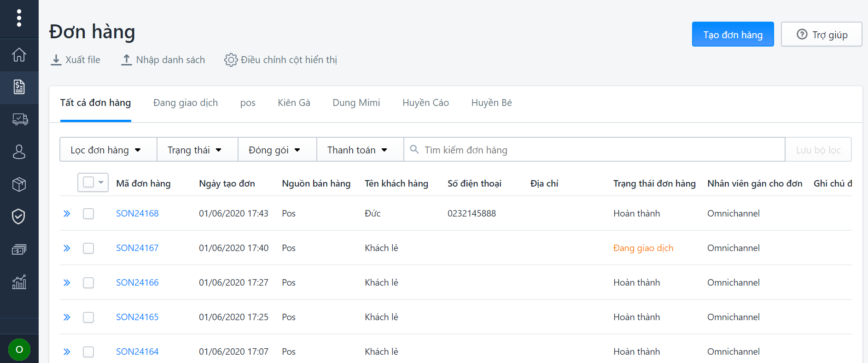The image size is (868, 363).
Task: Tick the checkbox for order SON24166
Action: click(88, 283)
